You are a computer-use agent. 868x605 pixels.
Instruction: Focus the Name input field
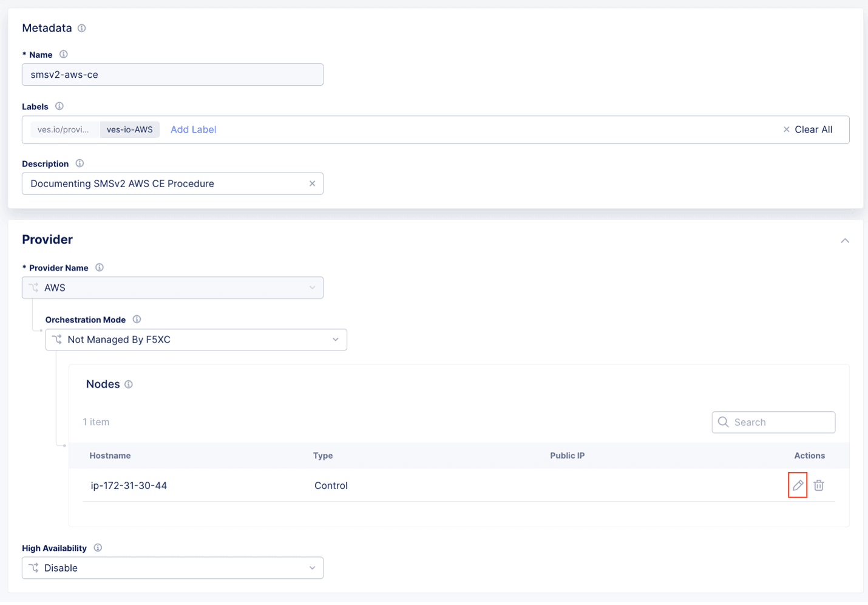(172, 75)
